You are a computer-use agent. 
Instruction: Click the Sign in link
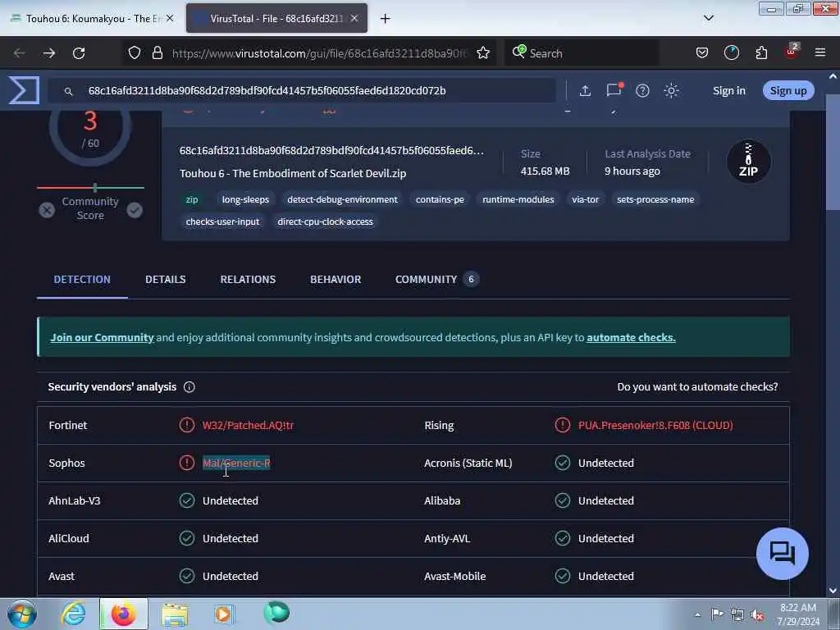tap(728, 90)
